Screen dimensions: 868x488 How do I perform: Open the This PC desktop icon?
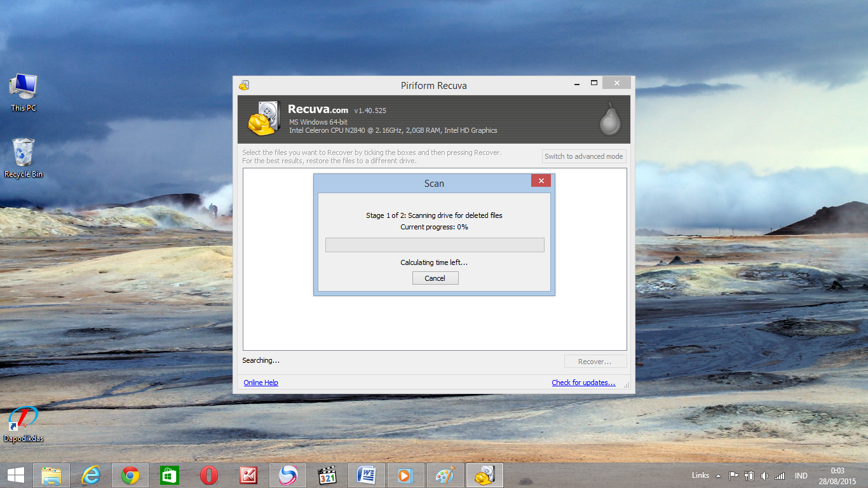pyautogui.click(x=24, y=93)
